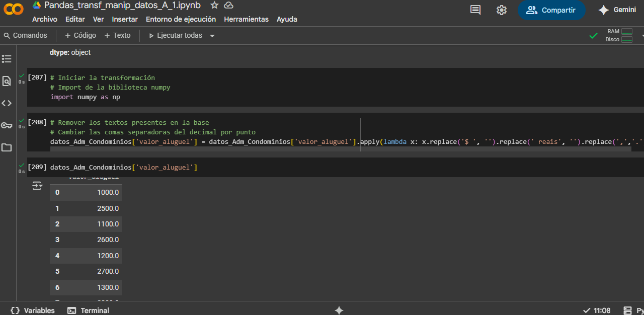Click the run status check of cell 208
644x315 pixels.
pyautogui.click(x=22, y=120)
